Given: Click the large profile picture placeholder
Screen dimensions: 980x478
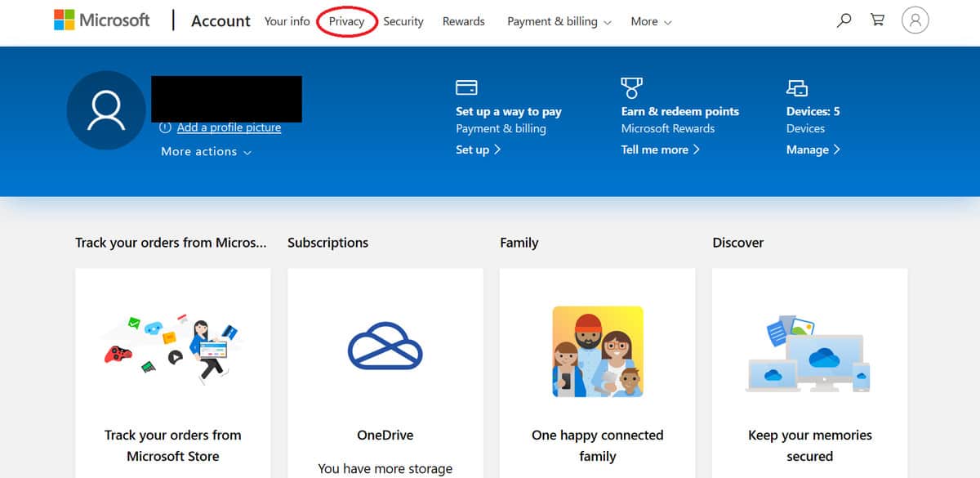Looking at the screenshot, I should [x=106, y=110].
